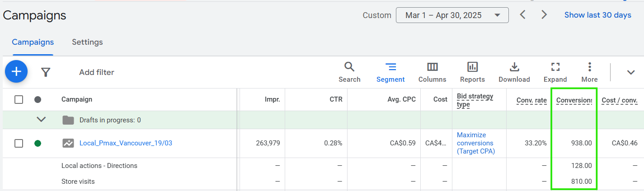Tick the select-all campaigns header checkbox
The width and height of the screenshot is (644, 191).
(19, 99)
